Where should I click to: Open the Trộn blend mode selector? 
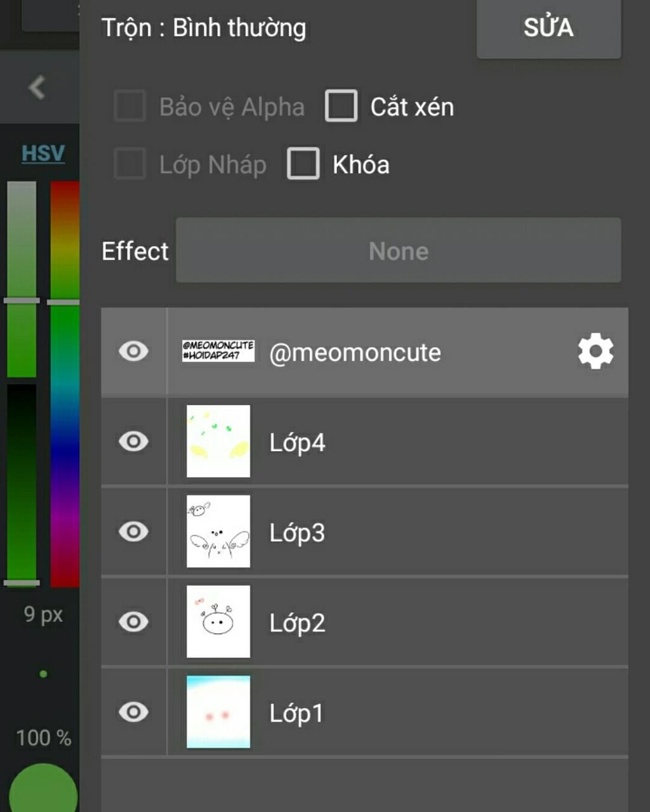[x=204, y=28]
